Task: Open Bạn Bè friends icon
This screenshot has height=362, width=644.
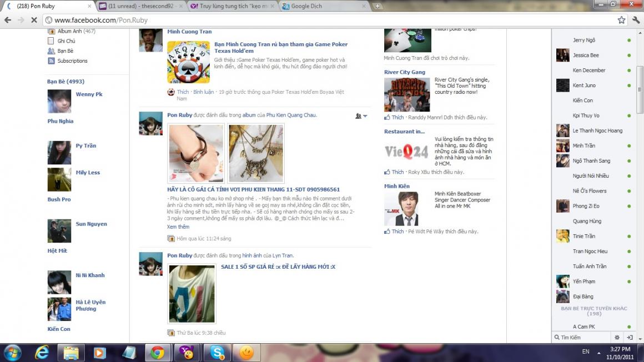Action: [x=51, y=51]
